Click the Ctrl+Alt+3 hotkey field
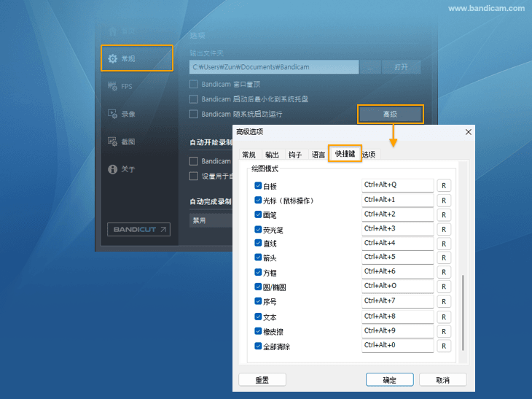 [398, 229]
